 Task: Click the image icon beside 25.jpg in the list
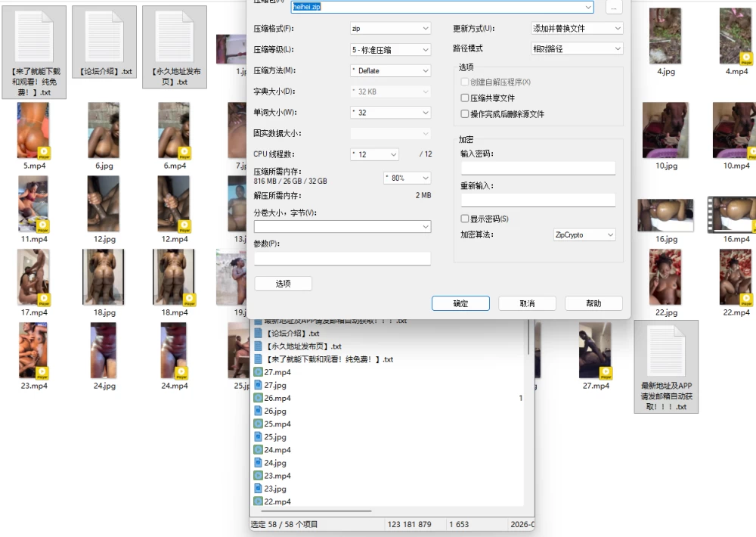click(x=258, y=436)
